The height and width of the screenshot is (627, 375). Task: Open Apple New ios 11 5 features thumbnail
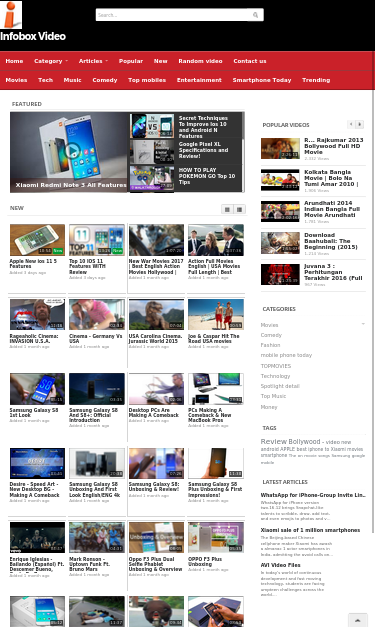37,240
